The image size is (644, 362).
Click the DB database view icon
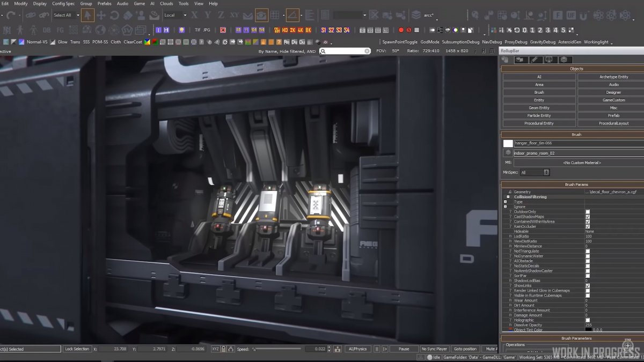(47, 30)
